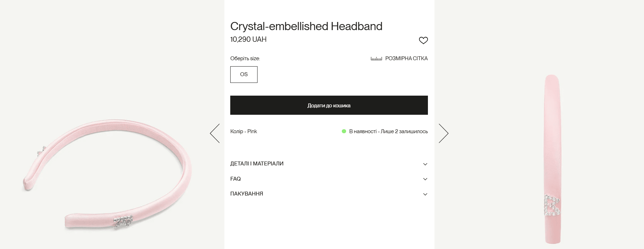Click the ПАКУВАННЯ heading label

[247, 194]
